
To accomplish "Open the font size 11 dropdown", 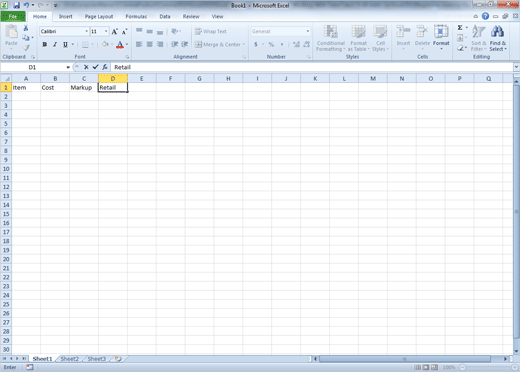I will pyautogui.click(x=106, y=31).
